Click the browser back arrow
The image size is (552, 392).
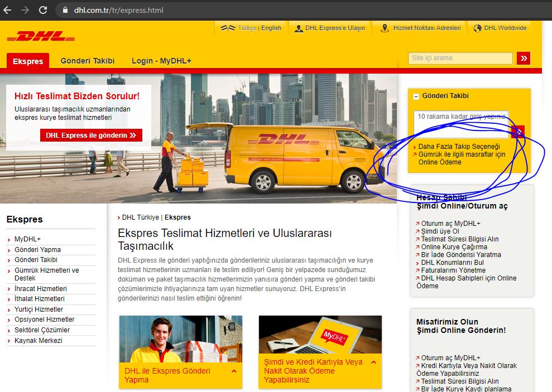coord(7,10)
